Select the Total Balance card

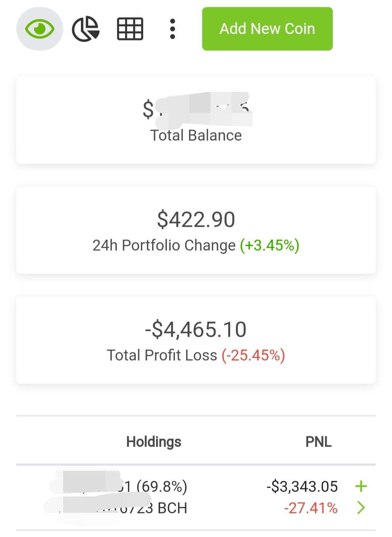point(196,120)
